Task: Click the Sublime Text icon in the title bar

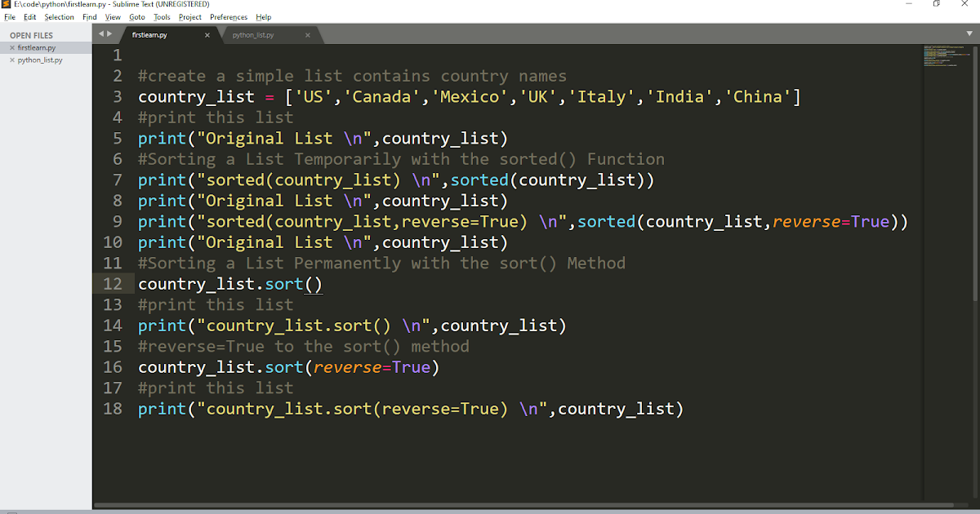Action: [7, 4]
